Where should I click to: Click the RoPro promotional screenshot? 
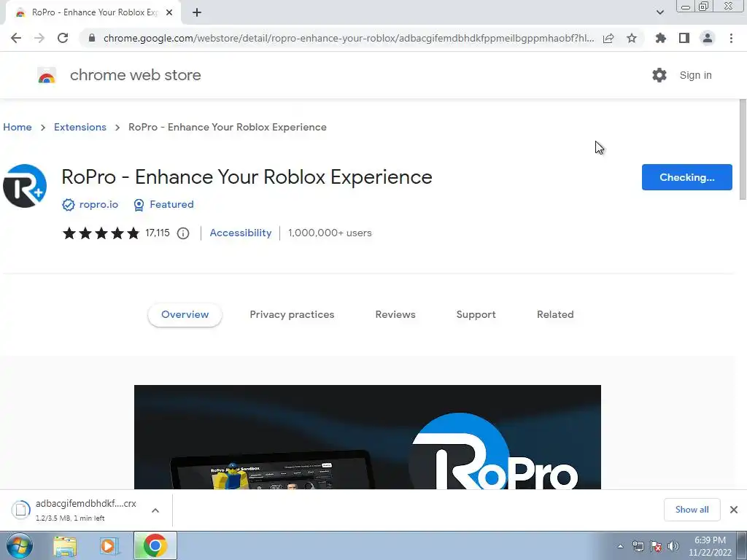[368, 437]
